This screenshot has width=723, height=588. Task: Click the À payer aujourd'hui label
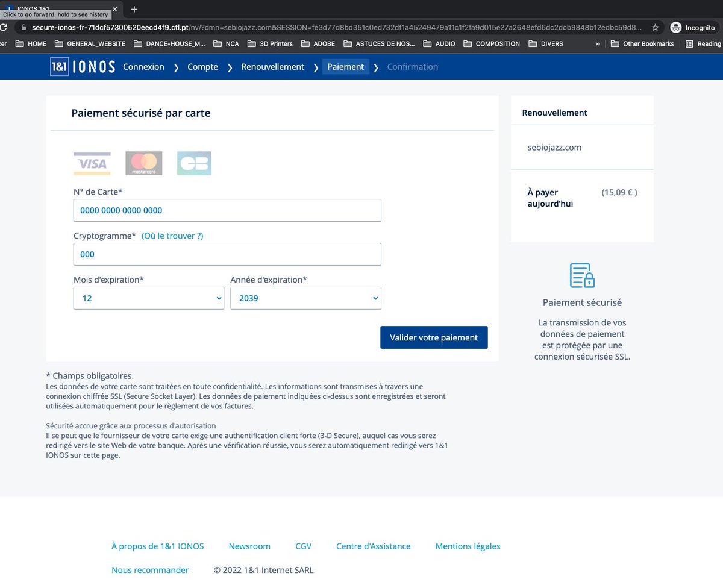point(550,198)
